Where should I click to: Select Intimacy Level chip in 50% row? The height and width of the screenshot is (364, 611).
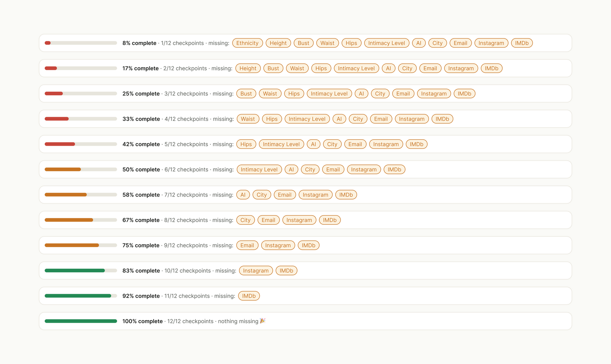(259, 169)
